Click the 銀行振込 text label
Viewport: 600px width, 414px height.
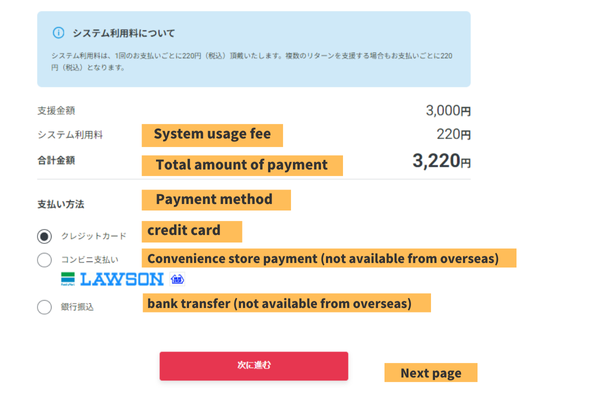pos(77,307)
